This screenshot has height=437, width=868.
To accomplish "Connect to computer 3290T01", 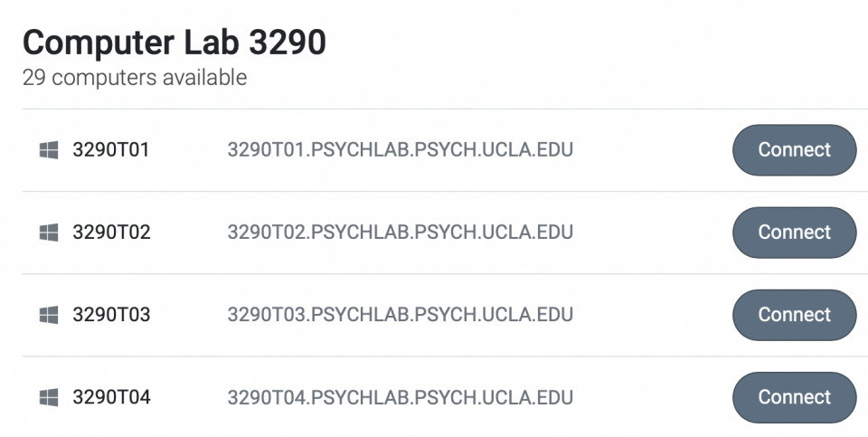I will (795, 150).
